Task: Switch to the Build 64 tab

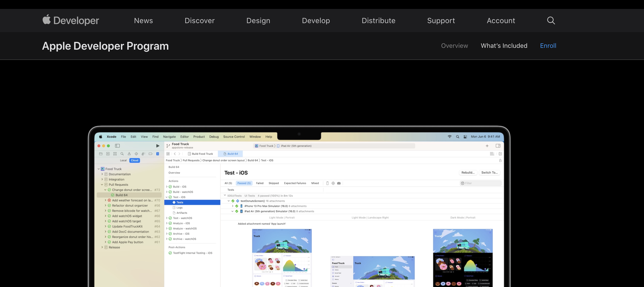Action: click(x=230, y=154)
